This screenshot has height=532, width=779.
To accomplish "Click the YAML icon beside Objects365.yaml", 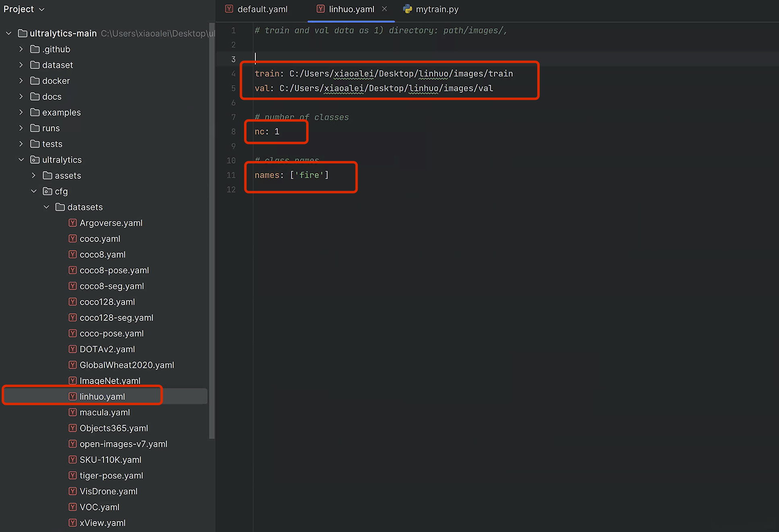I will coord(73,428).
